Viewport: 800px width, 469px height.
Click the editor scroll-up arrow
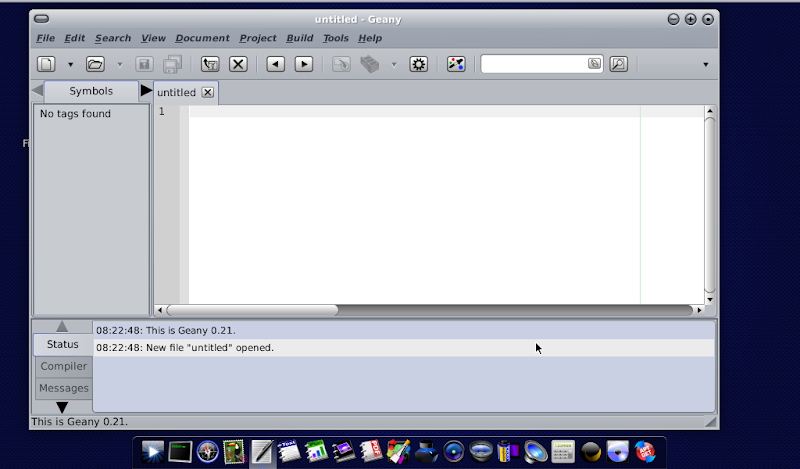click(710, 111)
